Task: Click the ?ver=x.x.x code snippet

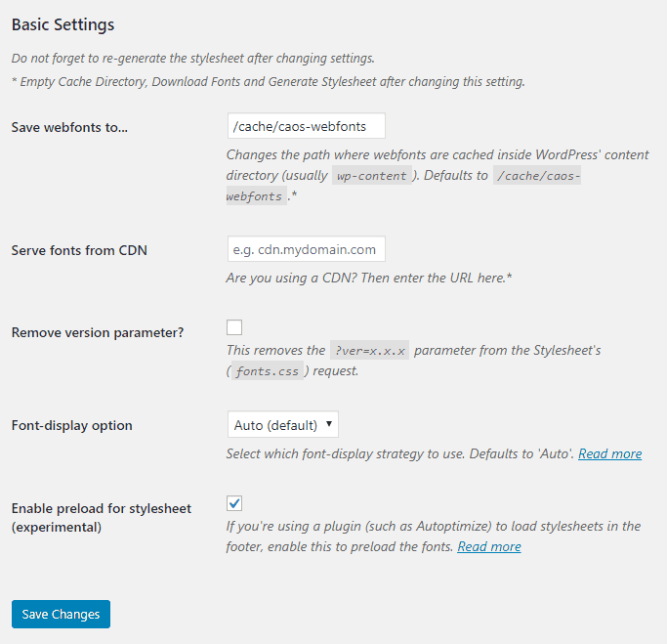Action: pyautogui.click(x=370, y=351)
